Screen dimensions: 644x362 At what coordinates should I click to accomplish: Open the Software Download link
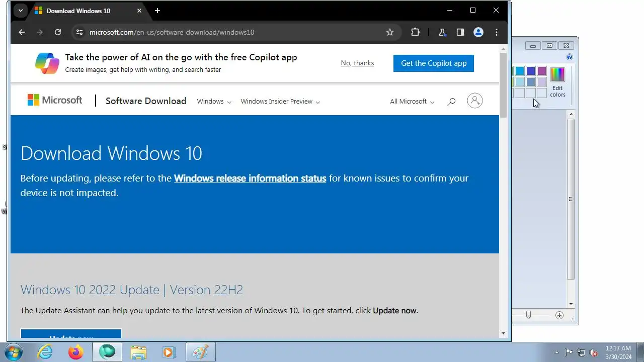pos(146,101)
